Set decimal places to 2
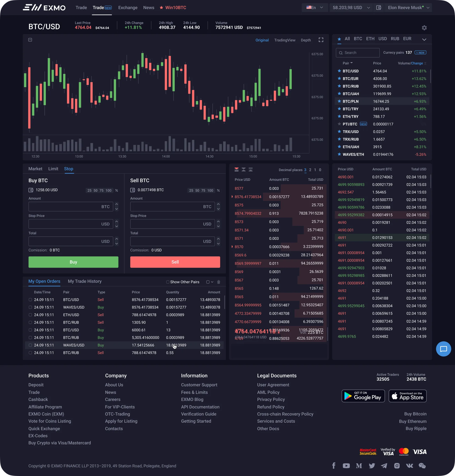455x476 pixels. point(310,170)
